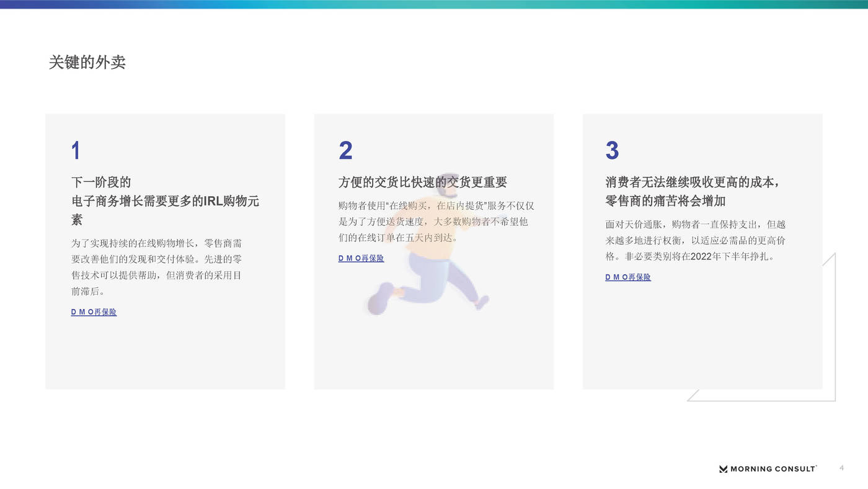
Task: Click paragraph starting 购物者使用“在线购买
Action: [436, 222]
